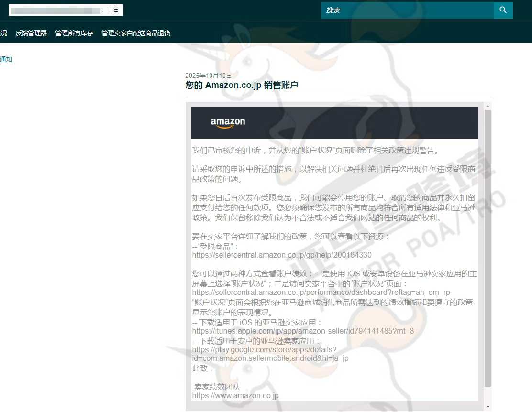Click the message vertical scrollbar thumb
The width and height of the screenshot is (532, 412).
coord(488,248)
